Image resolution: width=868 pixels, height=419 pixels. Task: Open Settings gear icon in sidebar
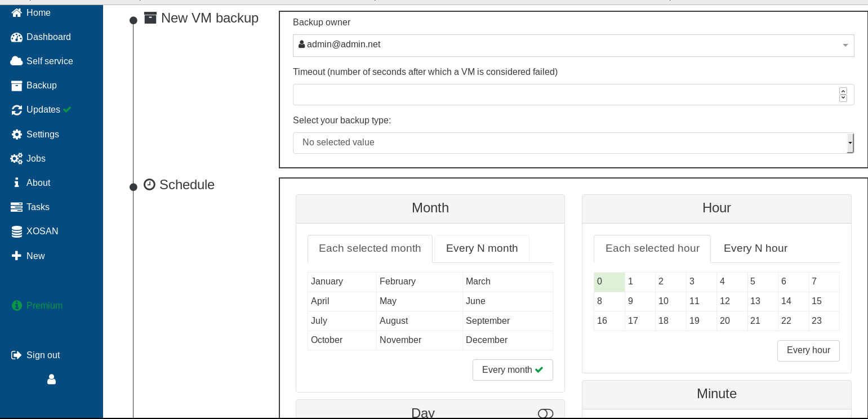pyautogui.click(x=16, y=135)
